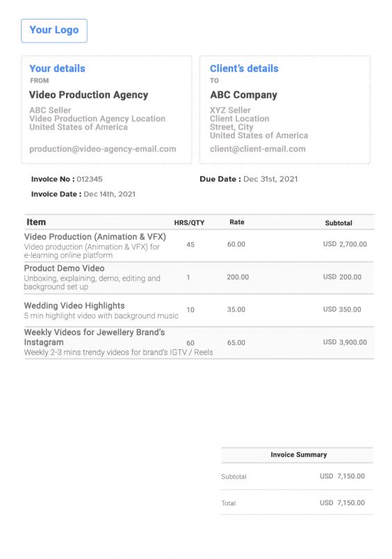Select the 'Client's details' heading
This screenshot has height=559, width=392.
point(244,68)
